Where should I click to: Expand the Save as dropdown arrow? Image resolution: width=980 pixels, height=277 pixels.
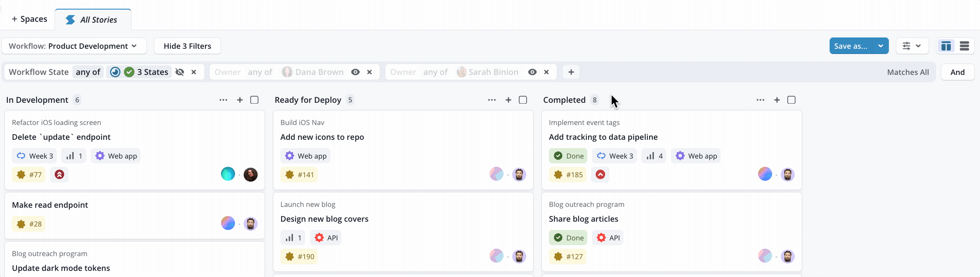pos(881,46)
